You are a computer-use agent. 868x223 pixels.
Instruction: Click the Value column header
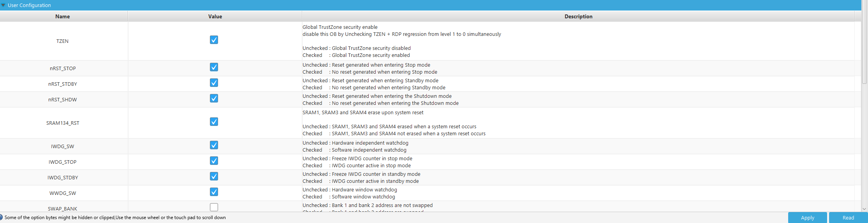[215, 16]
